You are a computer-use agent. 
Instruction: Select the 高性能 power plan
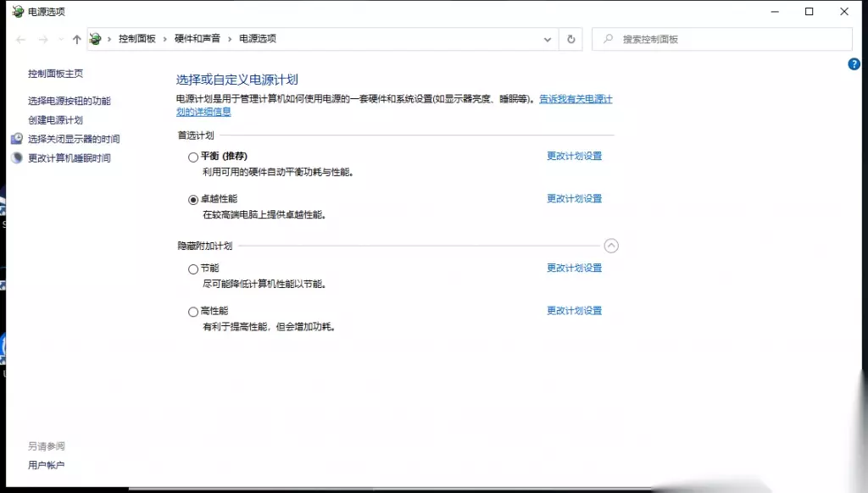point(193,312)
